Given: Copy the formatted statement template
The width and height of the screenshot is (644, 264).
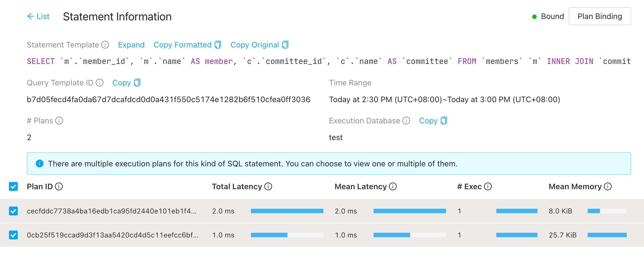Looking at the screenshot, I should point(187,45).
